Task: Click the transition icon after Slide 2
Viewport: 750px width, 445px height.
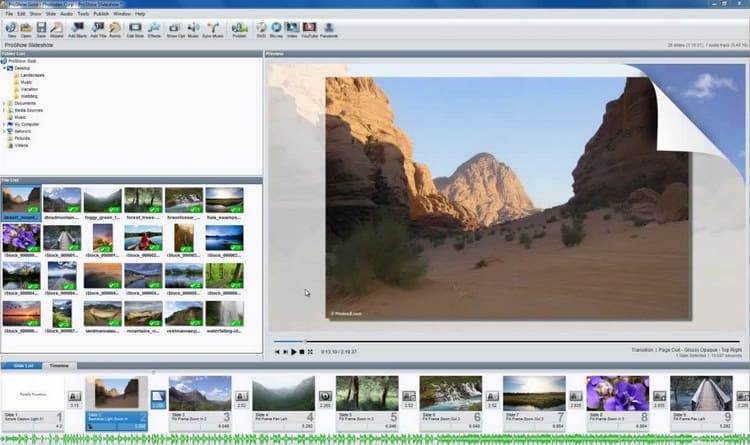Action: tap(158, 398)
